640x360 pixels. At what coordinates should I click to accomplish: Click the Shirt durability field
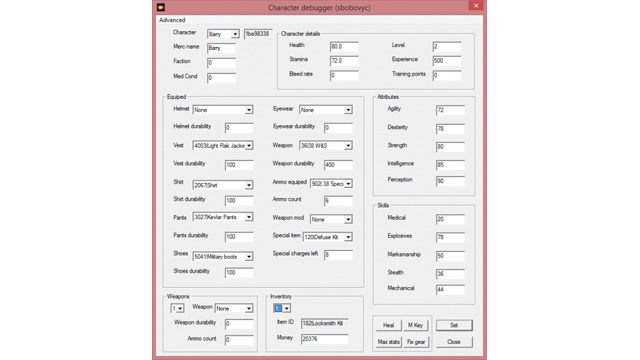(x=239, y=200)
